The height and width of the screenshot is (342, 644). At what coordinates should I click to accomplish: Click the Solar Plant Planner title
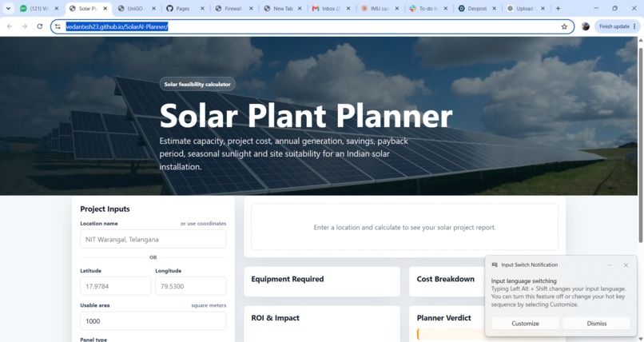tap(306, 116)
